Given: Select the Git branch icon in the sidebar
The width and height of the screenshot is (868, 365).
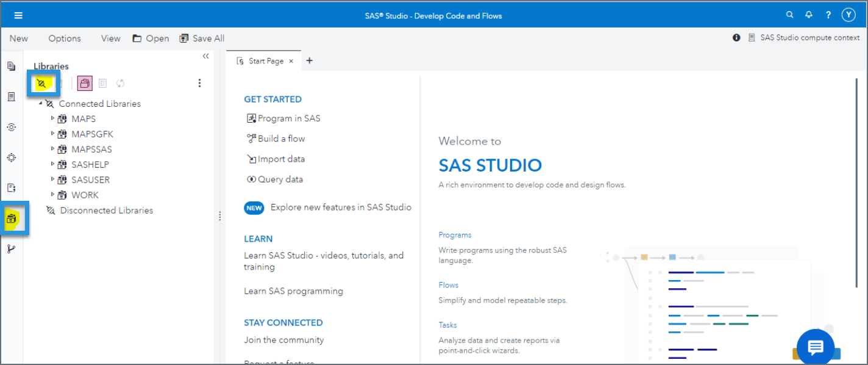Looking at the screenshot, I should click(11, 248).
